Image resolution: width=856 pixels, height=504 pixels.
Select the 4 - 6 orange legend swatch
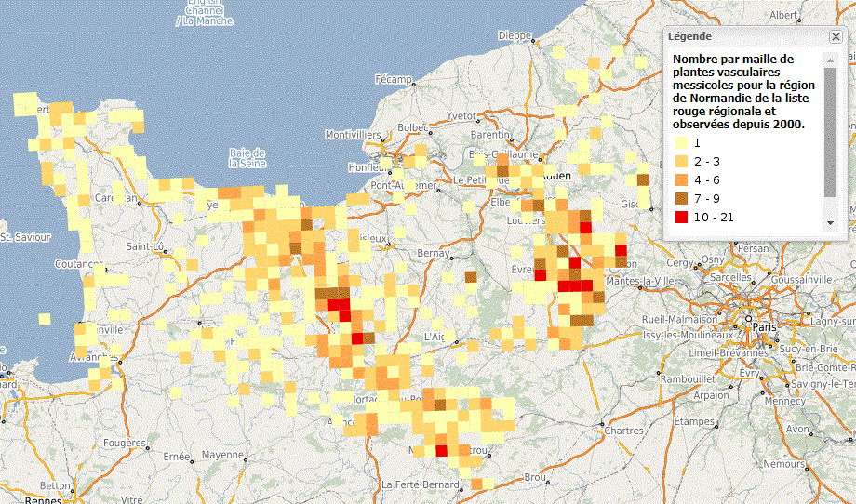click(x=681, y=180)
